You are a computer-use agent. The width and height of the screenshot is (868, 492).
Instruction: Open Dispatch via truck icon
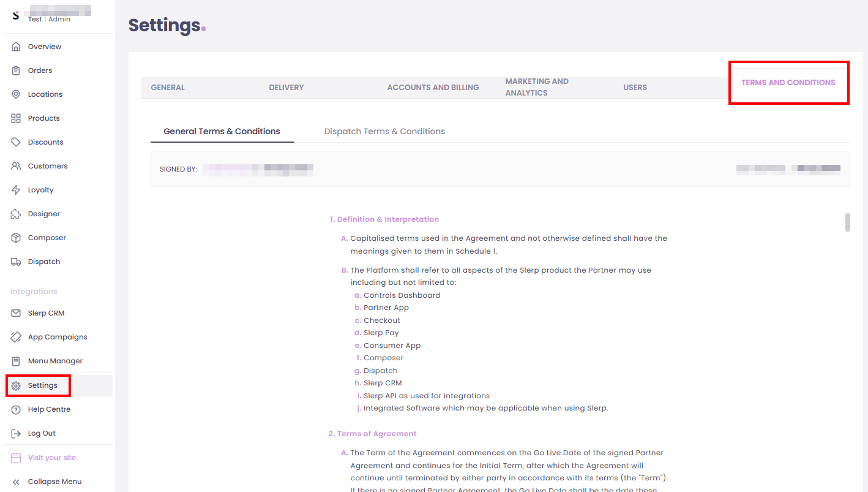[16, 262]
